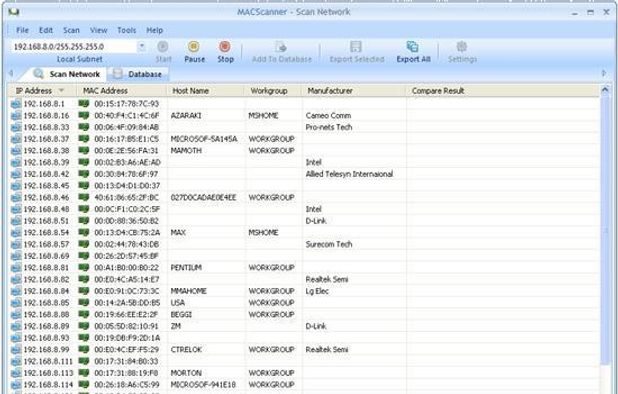Viewport: 618px width, 394px height.
Task: Select manufacturer Pro-nets Tech
Action: 329,127
